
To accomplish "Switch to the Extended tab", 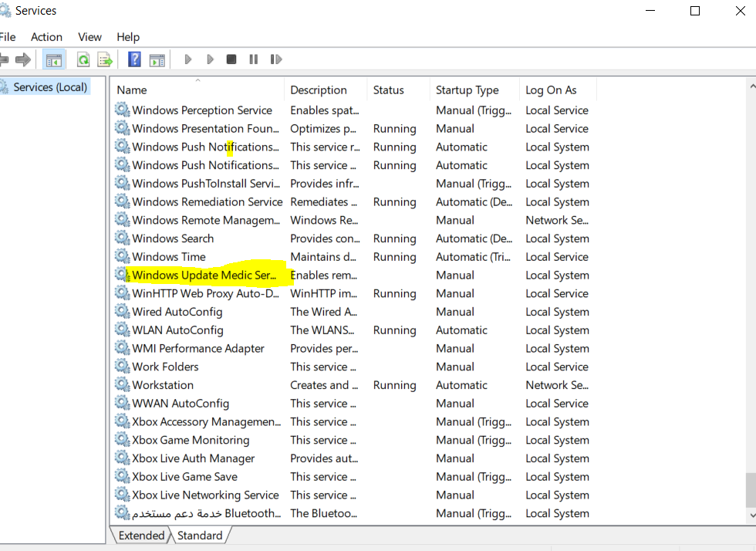I will (x=141, y=536).
